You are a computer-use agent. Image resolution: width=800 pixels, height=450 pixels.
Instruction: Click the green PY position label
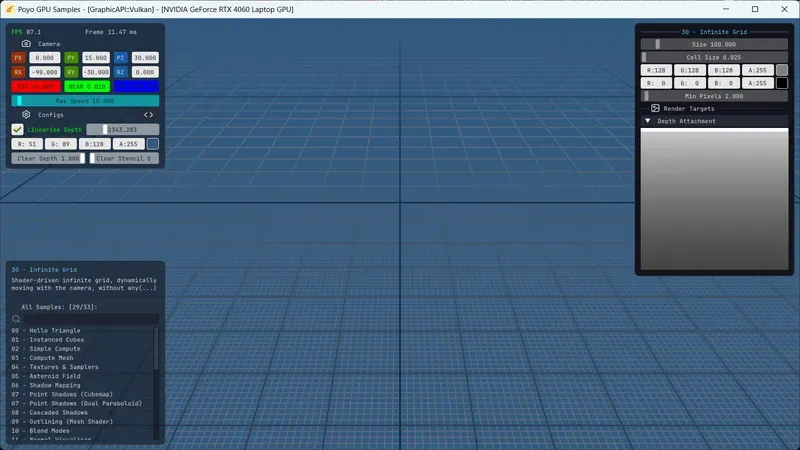coord(71,58)
